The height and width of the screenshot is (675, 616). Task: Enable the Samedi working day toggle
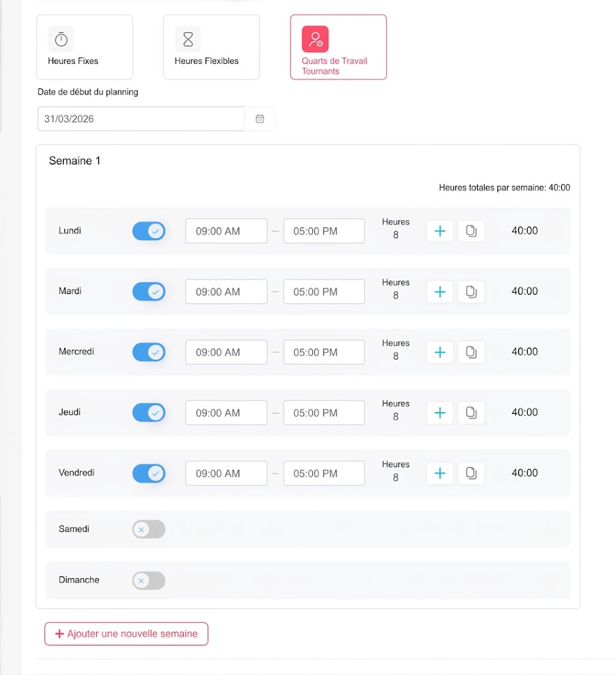point(149,529)
